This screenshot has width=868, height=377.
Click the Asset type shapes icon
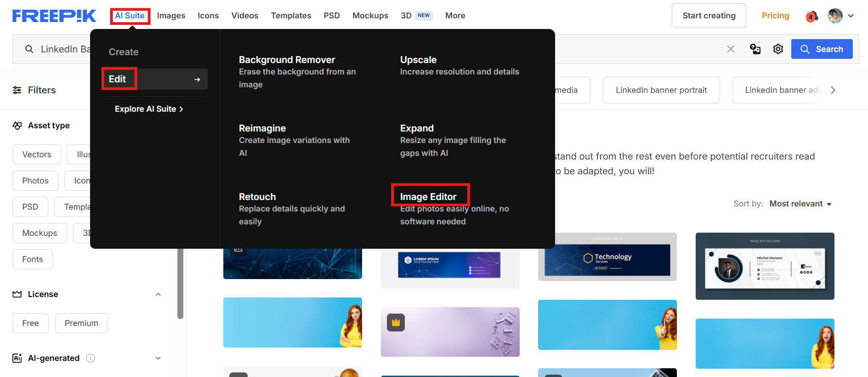(x=17, y=126)
